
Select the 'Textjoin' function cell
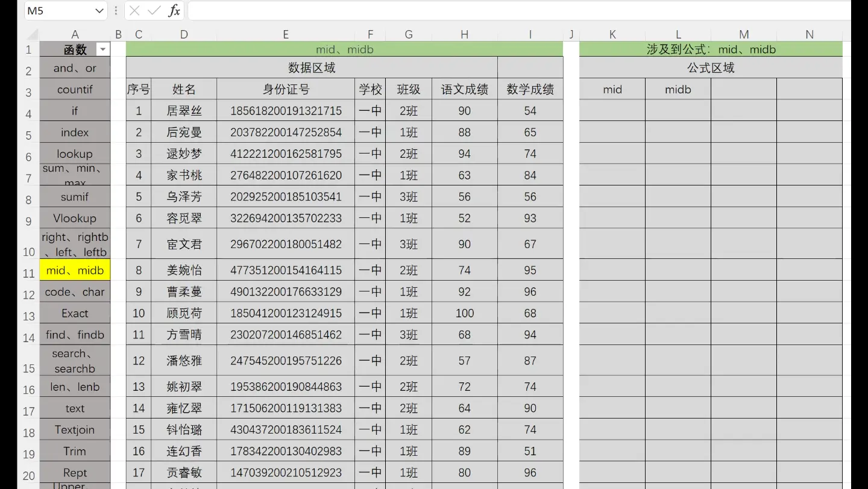[x=75, y=430]
